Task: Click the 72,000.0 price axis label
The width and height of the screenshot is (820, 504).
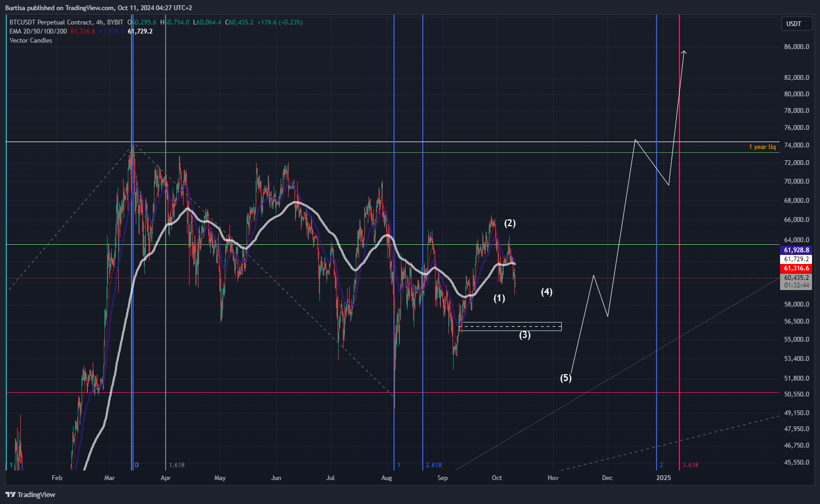Action: point(797,163)
